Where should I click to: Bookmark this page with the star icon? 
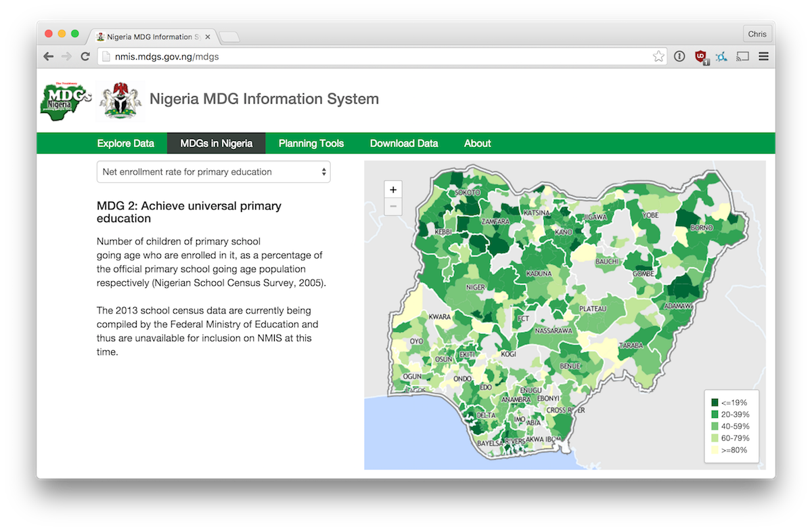(658, 57)
